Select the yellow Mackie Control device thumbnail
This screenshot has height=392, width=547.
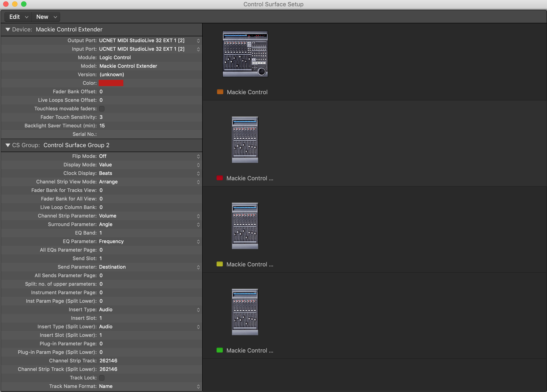(x=245, y=226)
